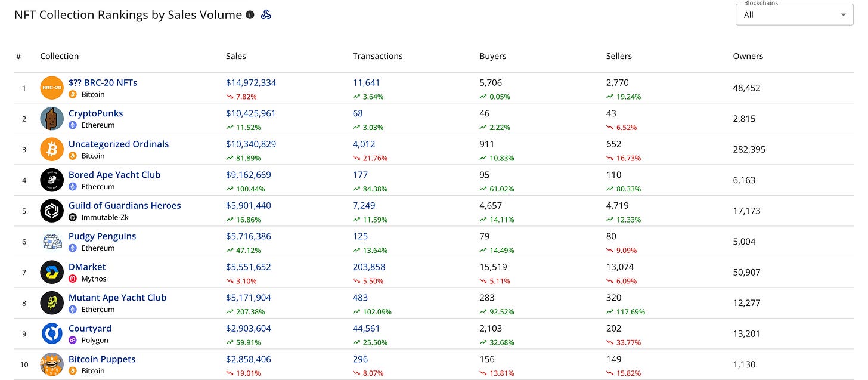868x380 pixels.
Task: Click Bitcoin chain icon under BRC-20 NFTs
Action: [73, 94]
